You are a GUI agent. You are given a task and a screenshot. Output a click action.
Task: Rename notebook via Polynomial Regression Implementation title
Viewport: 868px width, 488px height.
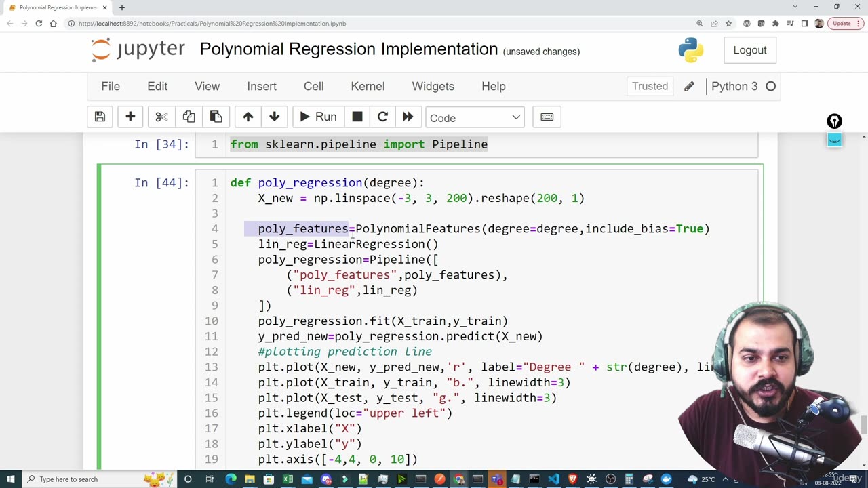(349, 49)
